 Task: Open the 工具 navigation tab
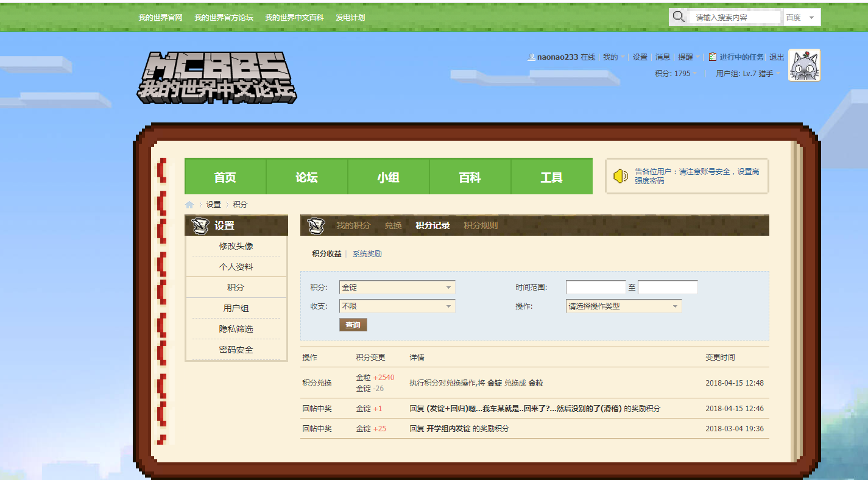coord(552,177)
